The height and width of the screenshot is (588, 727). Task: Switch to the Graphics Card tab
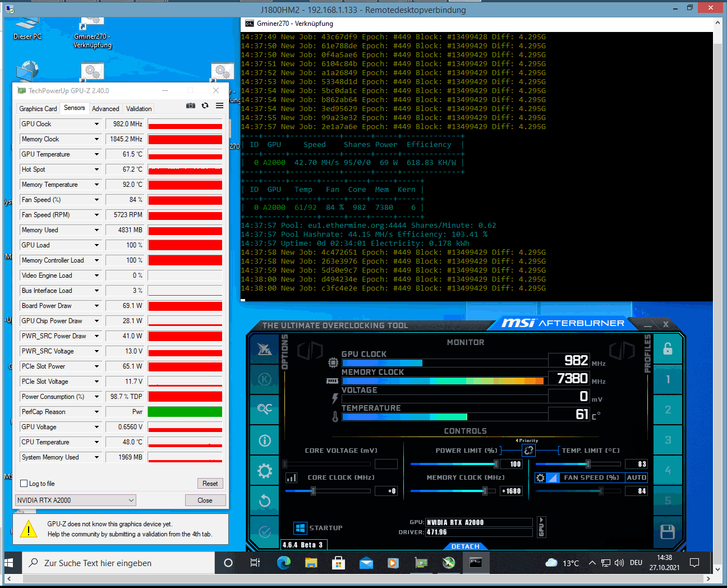[38, 109]
